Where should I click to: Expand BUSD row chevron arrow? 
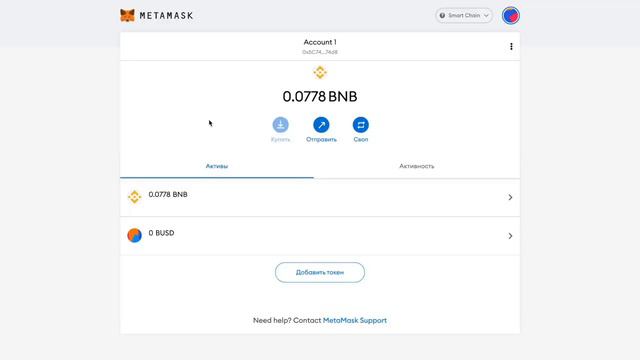pyautogui.click(x=510, y=236)
